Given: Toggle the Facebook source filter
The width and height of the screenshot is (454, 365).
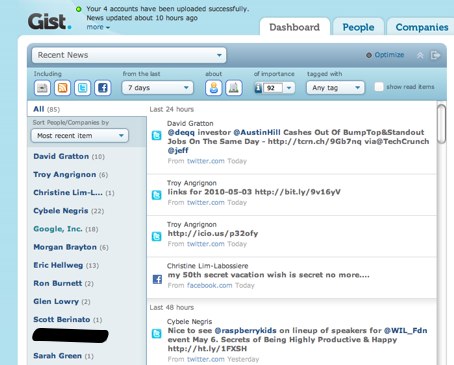Looking at the screenshot, I should pos(103,88).
